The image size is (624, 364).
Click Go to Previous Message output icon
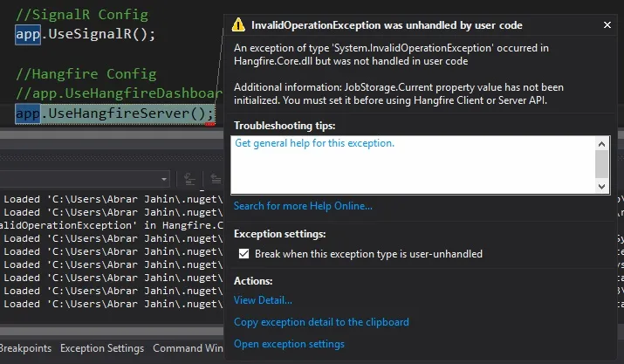216,179
